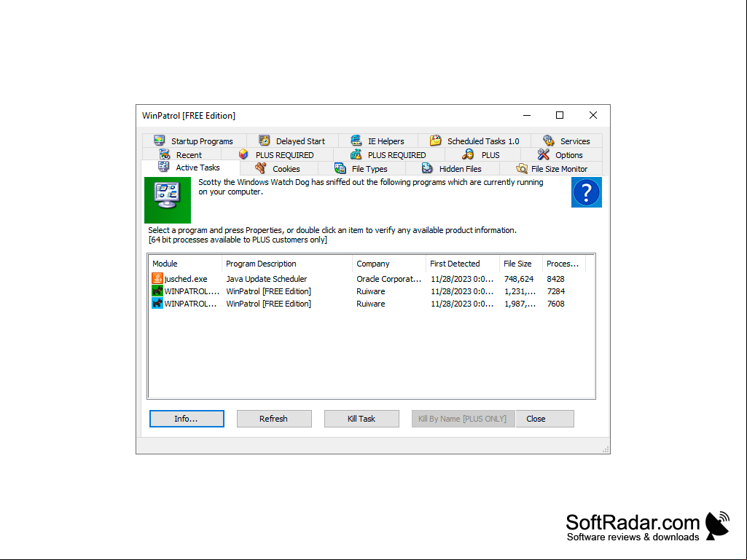Click the blue question mark help icon
The height and width of the screenshot is (560, 747).
587,192
